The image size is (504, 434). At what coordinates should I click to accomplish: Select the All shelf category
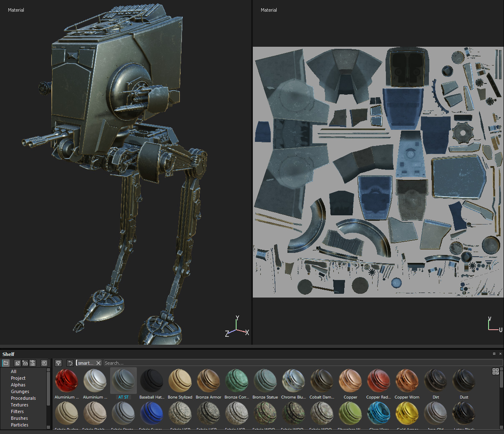(x=14, y=371)
